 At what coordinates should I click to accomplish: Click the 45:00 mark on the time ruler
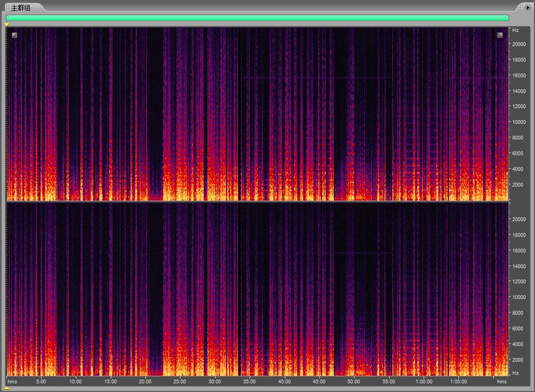(319, 381)
